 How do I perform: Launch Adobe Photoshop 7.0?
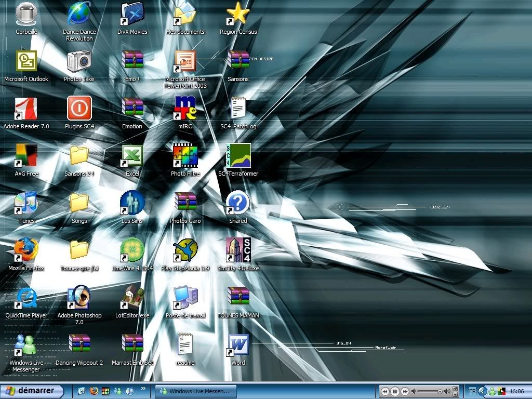[79, 305]
